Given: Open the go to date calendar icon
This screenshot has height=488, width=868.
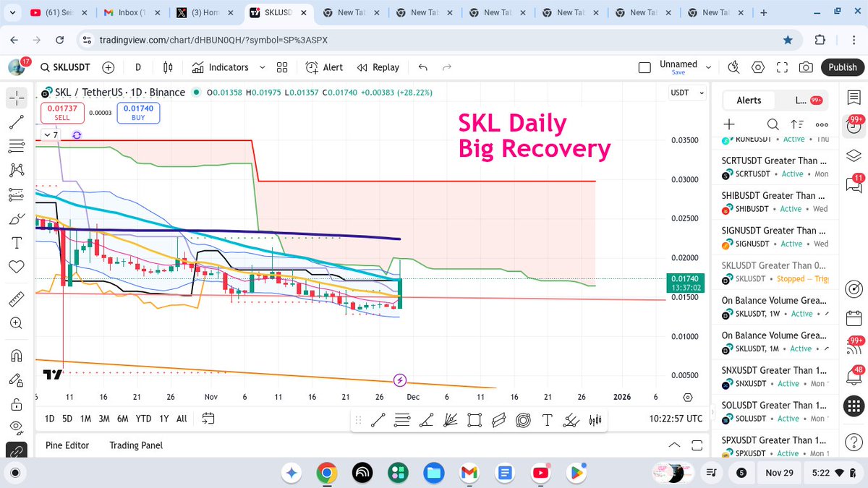Looking at the screenshot, I should [208, 418].
